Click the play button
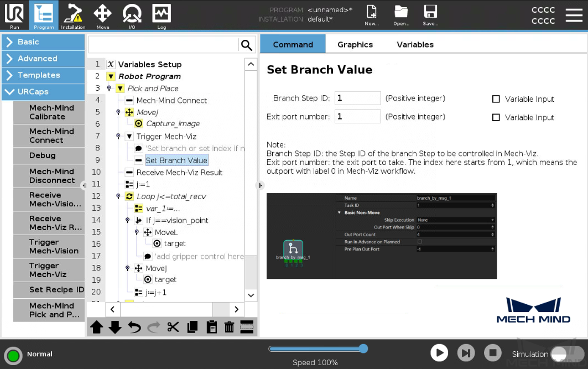The height and width of the screenshot is (369, 588). pyautogui.click(x=439, y=353)
